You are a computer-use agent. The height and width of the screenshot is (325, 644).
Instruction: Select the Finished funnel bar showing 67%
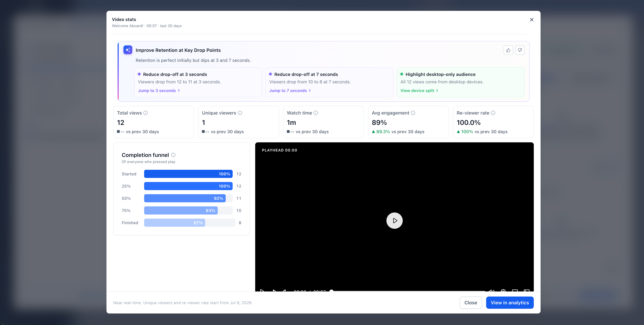[x=174, y=223]
